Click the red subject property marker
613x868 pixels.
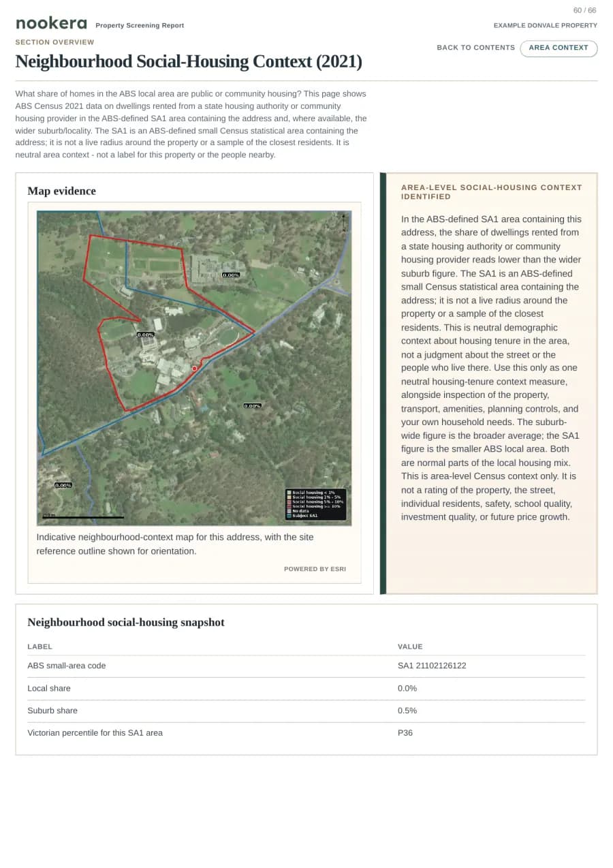pos(194,368)
